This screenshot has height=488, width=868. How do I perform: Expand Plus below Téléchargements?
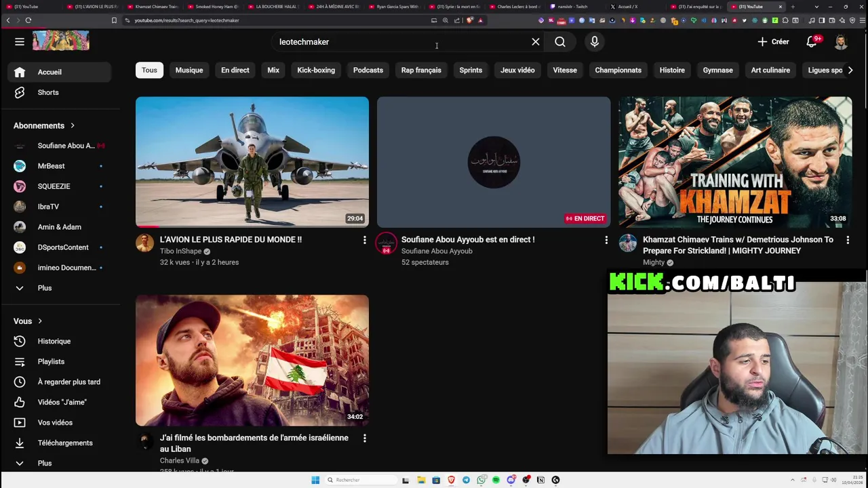click(x=60, y=463)
